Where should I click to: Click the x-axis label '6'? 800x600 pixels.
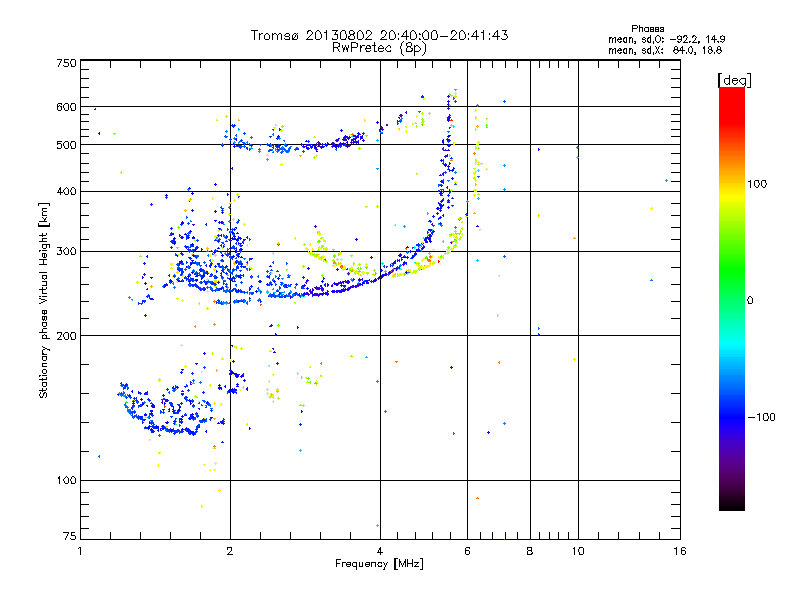[x=467, y=551]
